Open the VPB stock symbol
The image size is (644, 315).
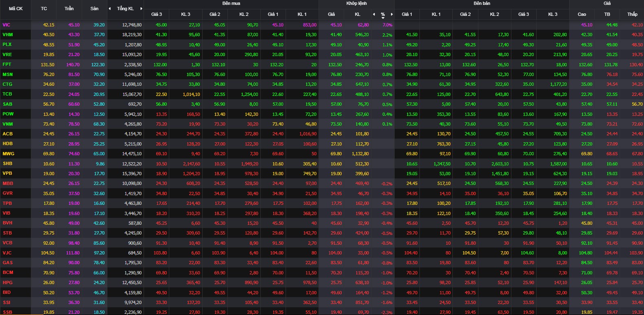(7, 173)
